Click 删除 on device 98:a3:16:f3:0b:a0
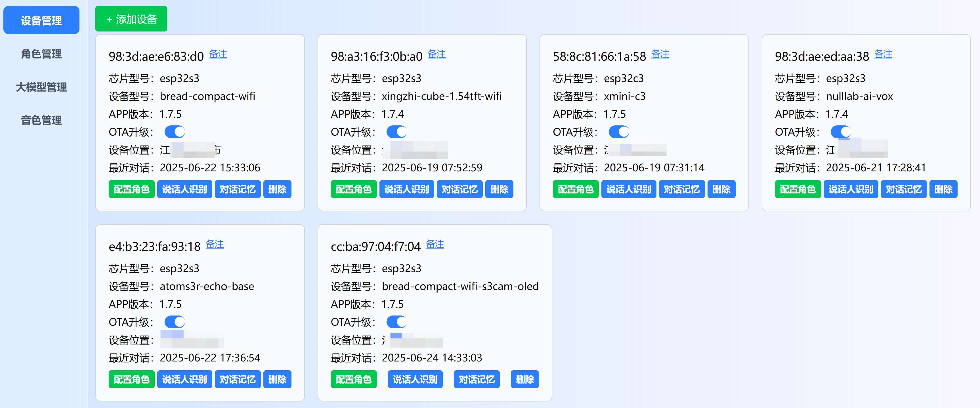This screenshot has height=408, width=980. pos(500,189)
